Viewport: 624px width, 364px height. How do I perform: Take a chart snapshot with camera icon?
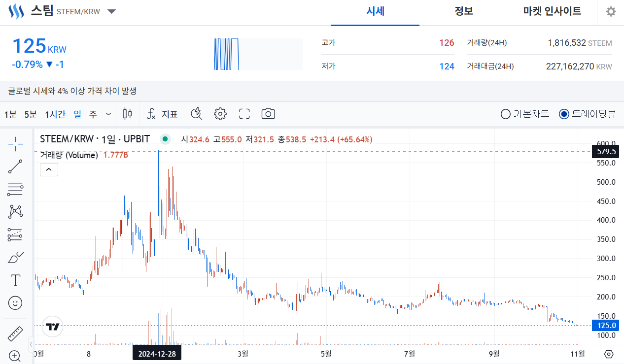(x=268, y=114)
